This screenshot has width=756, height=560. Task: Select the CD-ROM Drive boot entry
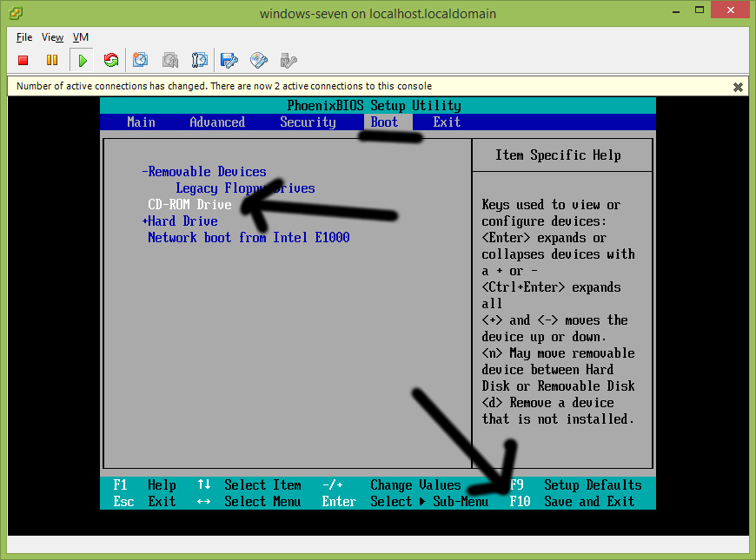coord(189,205)
